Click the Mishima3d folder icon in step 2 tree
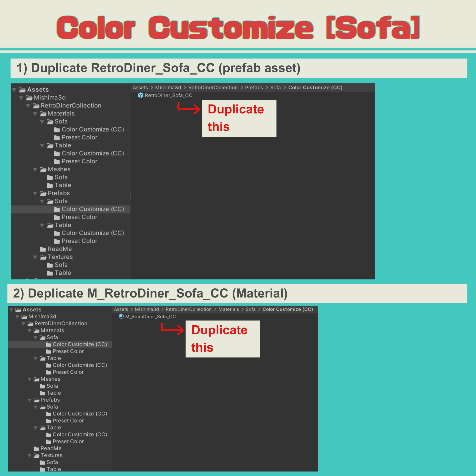The height and width of the screenshot is (476, 476). coord(24,317)
